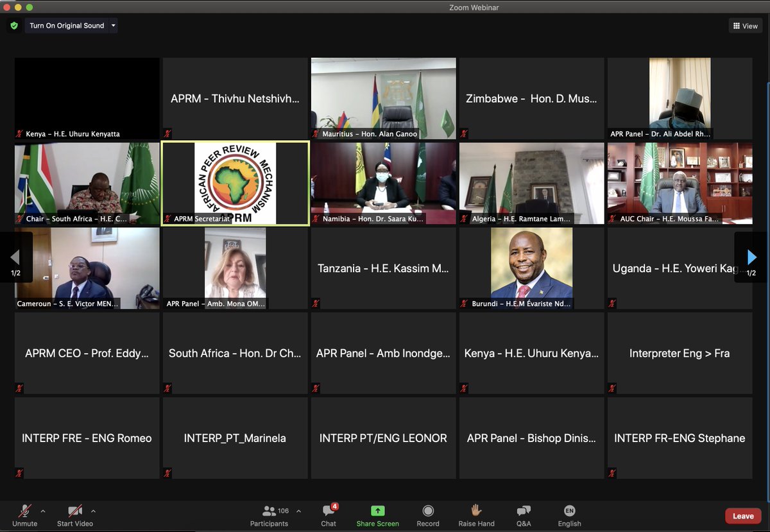Open dropdown arrow beside Original Sound
The image size is (770, 532).
pyautogui.click(x=114, y=26)
